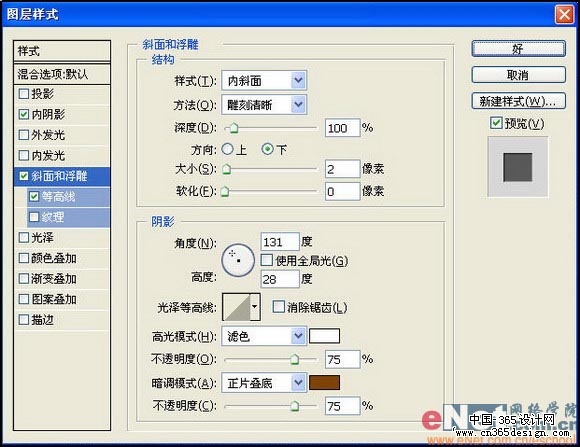This screenshot has width=580, height=447.
Task: Open the 高光模式 dropdown showing 滤色
Action: pos(264,336)
